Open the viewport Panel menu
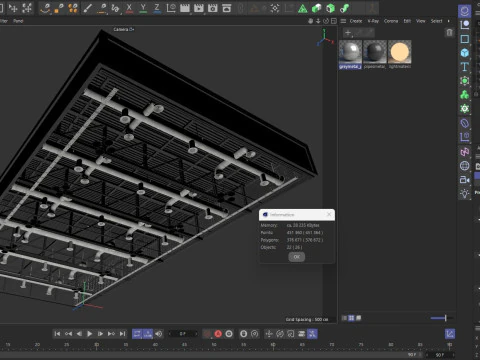Viewport: 480px width, 360px height. coord(18,21)
